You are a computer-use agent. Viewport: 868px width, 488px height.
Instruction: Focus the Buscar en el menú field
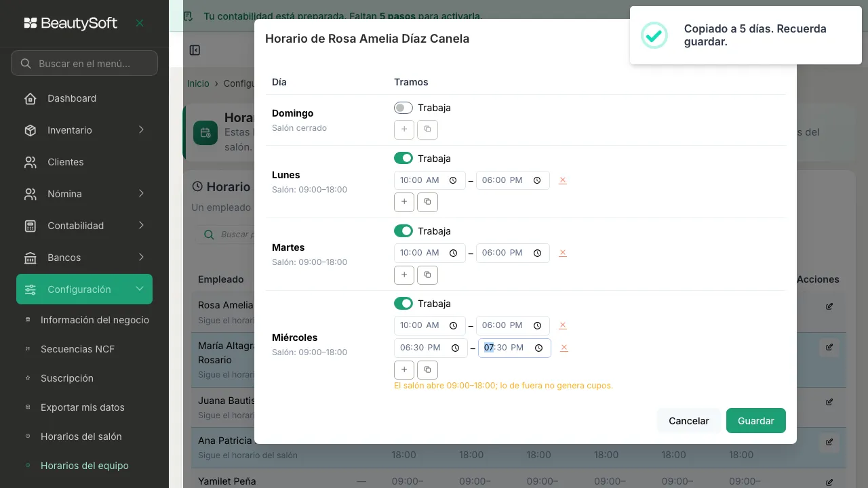click(84, 63)
